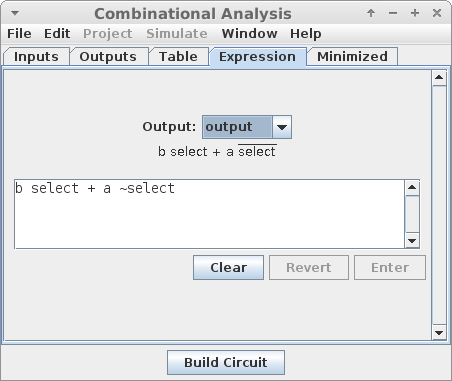The width and height of the screenshot is (452, 381).
Task: Click the Clear button
Action: click(228, 268)
